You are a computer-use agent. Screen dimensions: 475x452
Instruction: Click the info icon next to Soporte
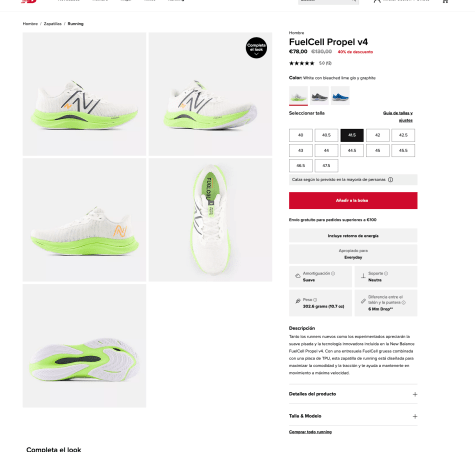(x=386, y=274)
